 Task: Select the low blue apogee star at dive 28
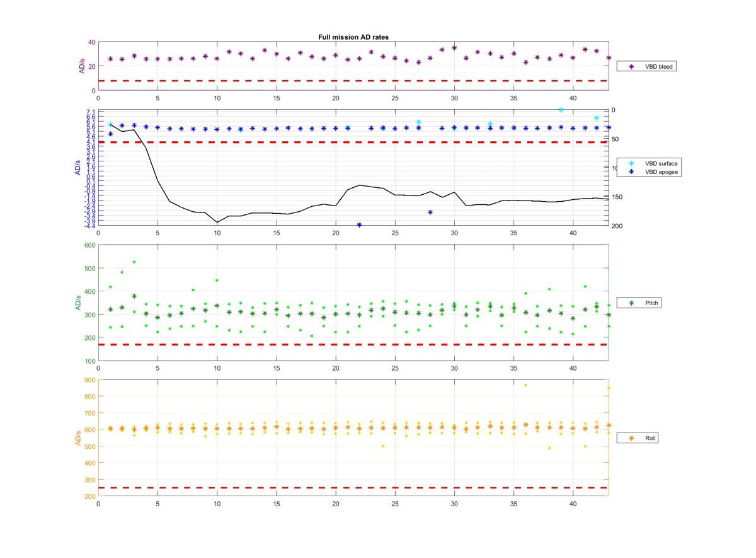(430, 212)
